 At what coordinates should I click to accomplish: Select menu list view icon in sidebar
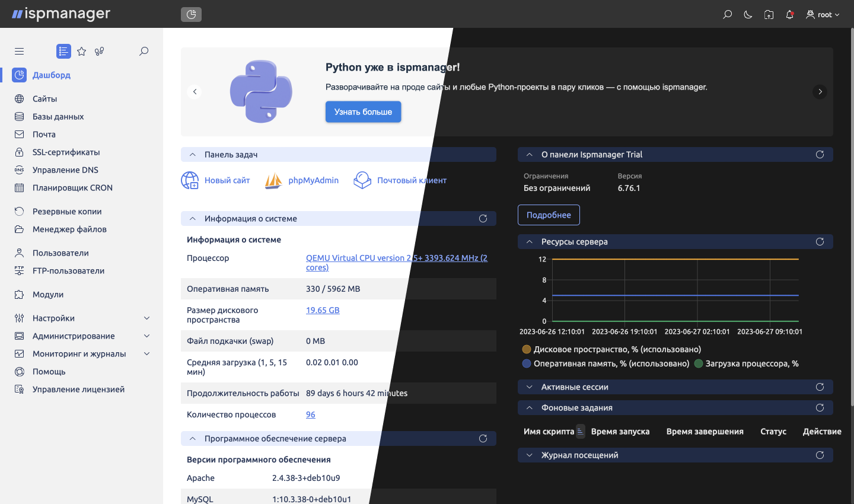coord(63,52)
